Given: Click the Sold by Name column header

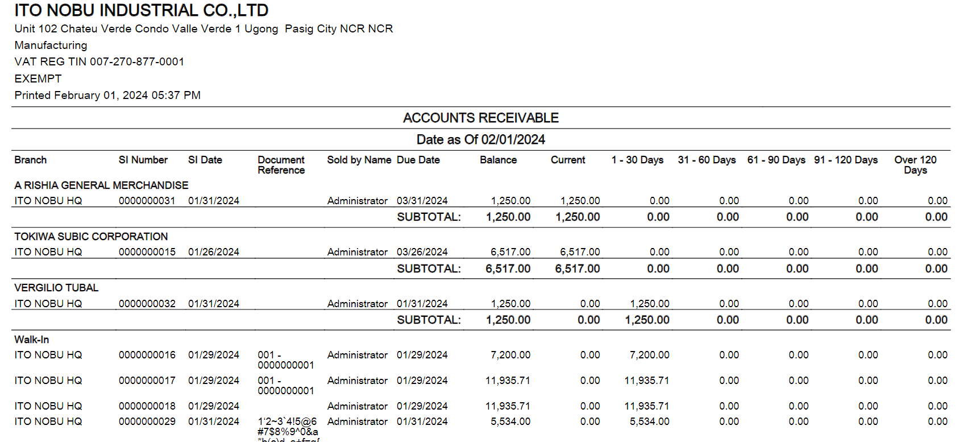Looking at the screenshot, I should (x=359, y=160).
